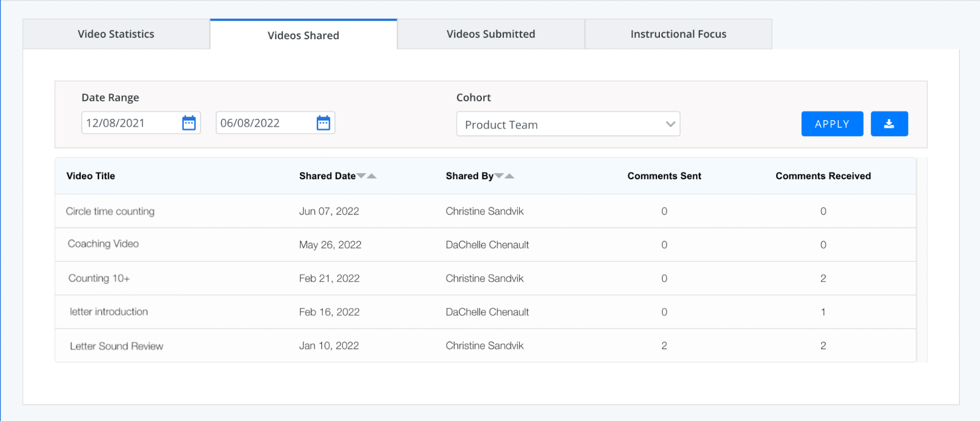Open the Videos Submitted tab
980x421 pixels.
[x=491, y=34]
